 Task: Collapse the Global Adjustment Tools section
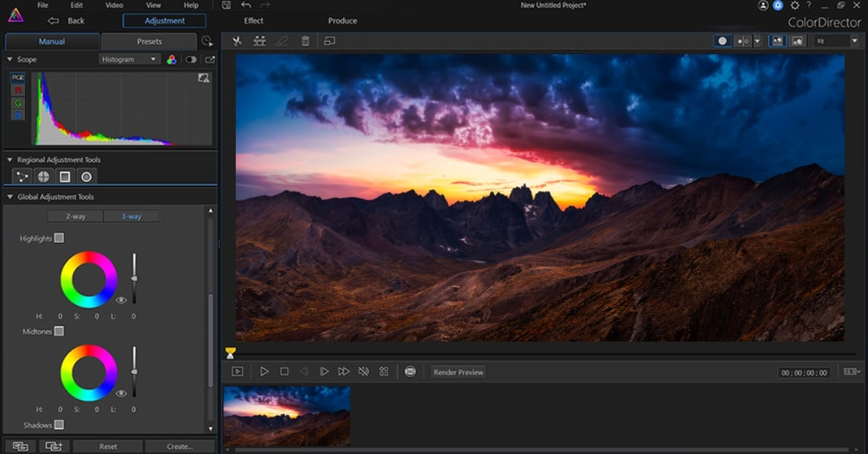tap(9, 197)
